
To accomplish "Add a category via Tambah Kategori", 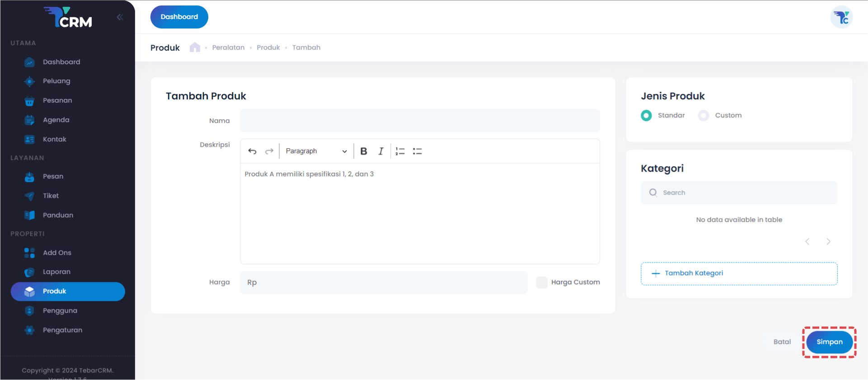I will coord(739,273).
